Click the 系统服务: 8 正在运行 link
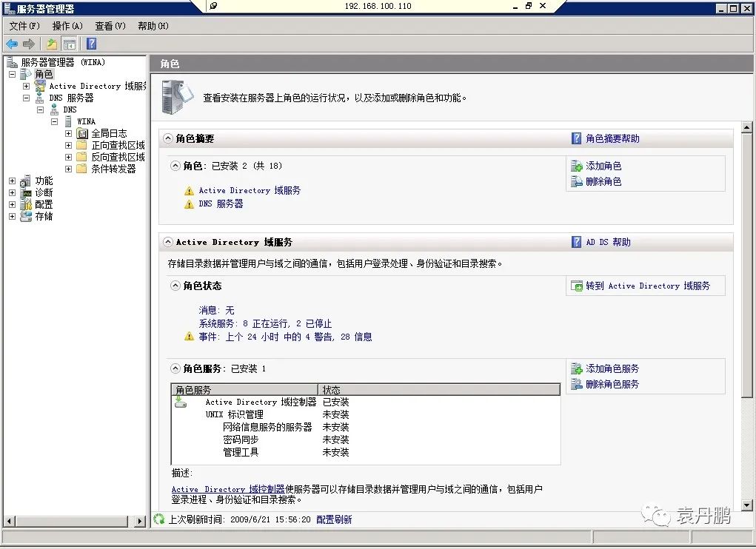The image size is (756, 549). [x=265, y=323]
